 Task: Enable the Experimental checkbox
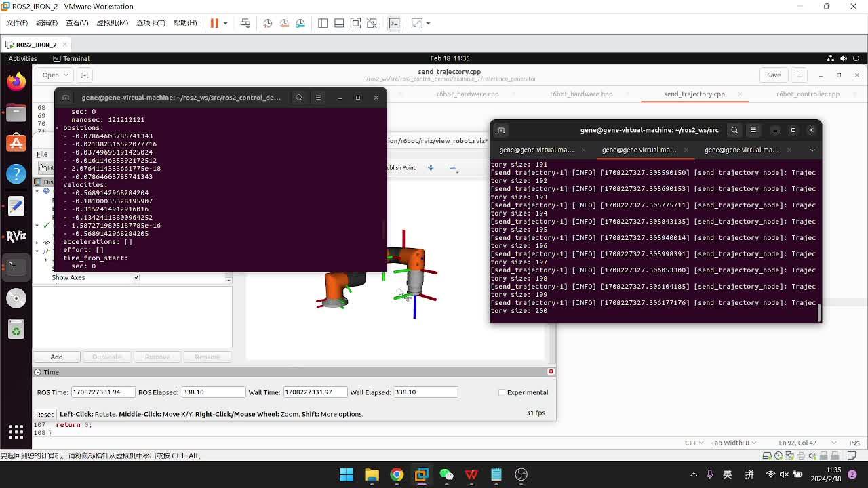[x=502, y=392]
